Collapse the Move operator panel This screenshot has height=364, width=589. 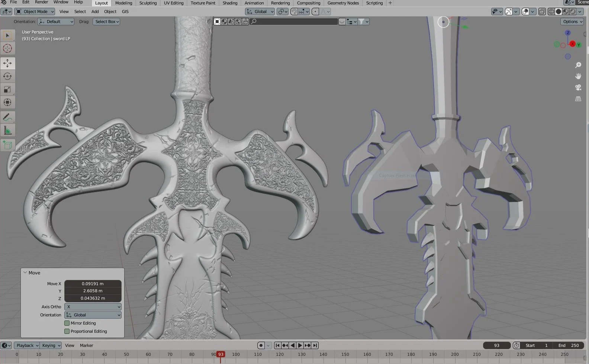click(x=25, y=273)
